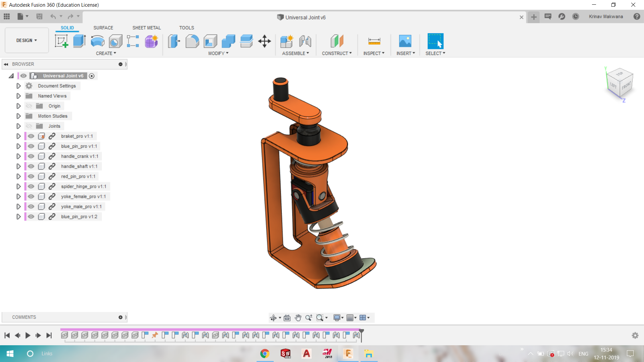Click the play button in timeline

(x=28, y=335)
